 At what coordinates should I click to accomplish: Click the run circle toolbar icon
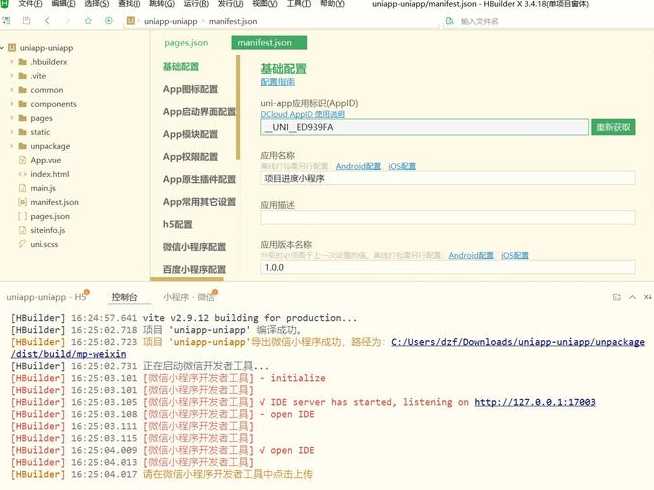coord(109,20)
